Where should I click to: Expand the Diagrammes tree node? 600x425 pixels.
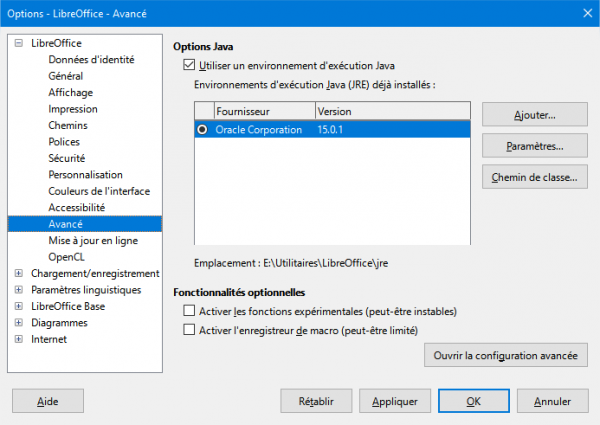[18, 323]
